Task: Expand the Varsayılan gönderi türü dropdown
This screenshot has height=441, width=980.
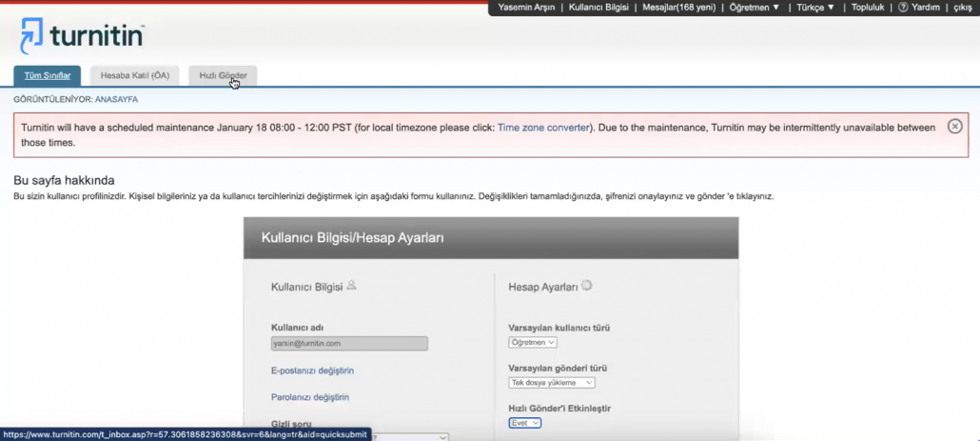Action: point(552,383)
